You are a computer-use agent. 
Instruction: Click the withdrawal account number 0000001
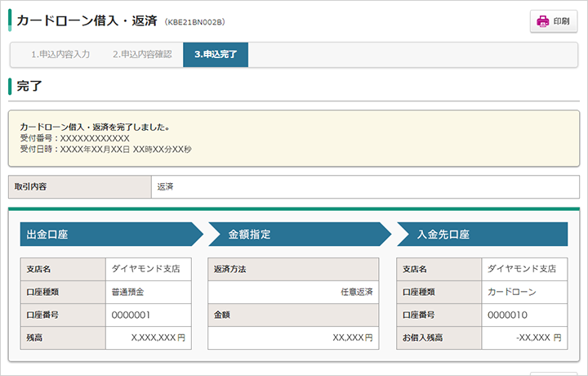point(131,316)
